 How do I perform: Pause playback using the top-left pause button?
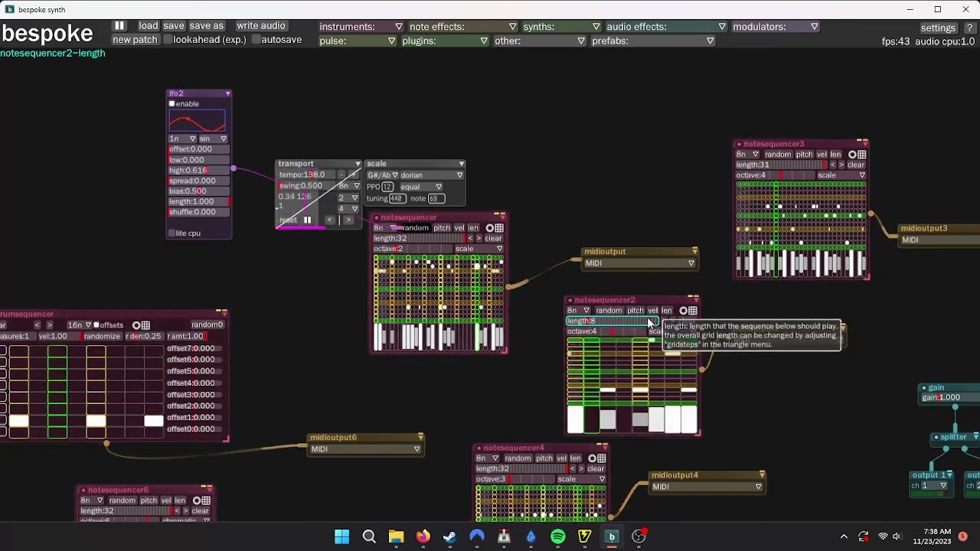pos(119,26)
